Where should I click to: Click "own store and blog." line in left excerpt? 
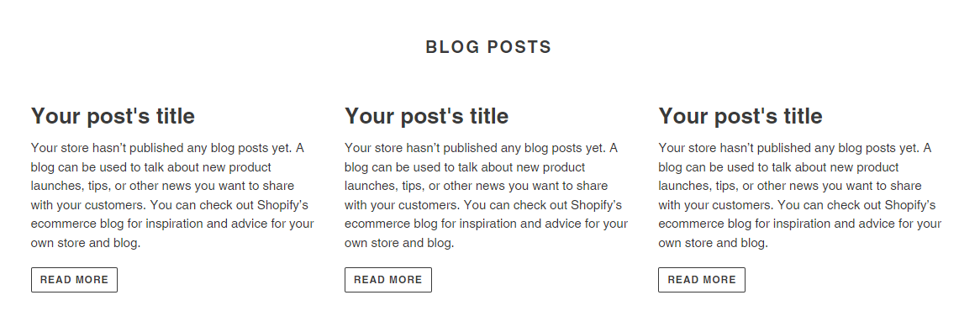pos(86,243)
